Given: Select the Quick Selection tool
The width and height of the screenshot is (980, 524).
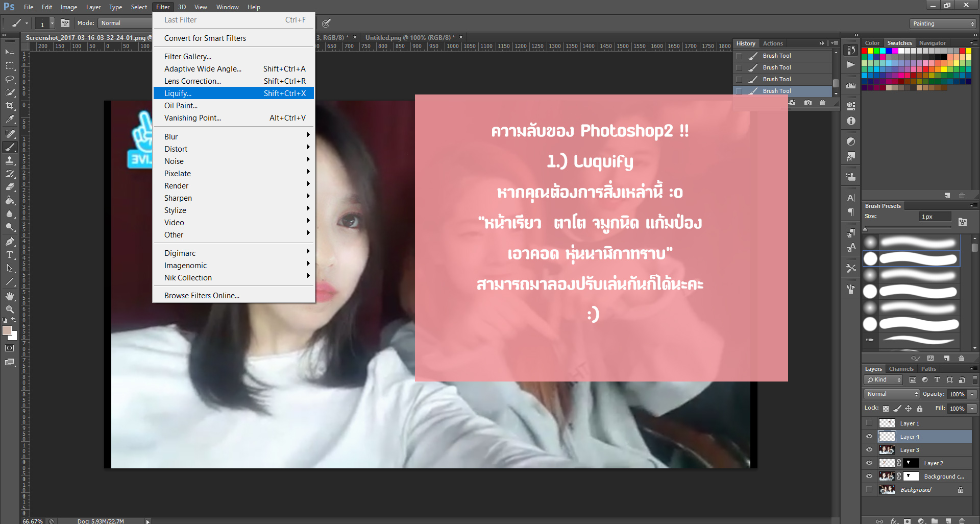Looking at the screenshot, I should [10, 92].
